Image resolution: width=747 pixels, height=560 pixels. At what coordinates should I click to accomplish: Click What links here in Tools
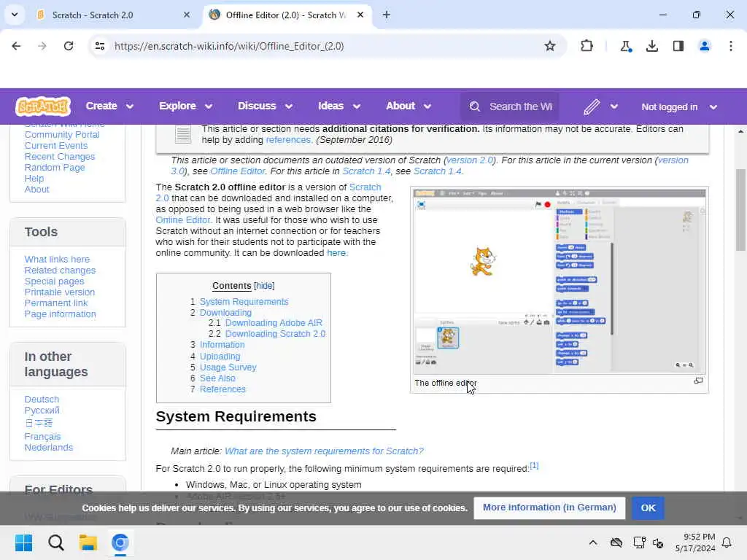57,260
